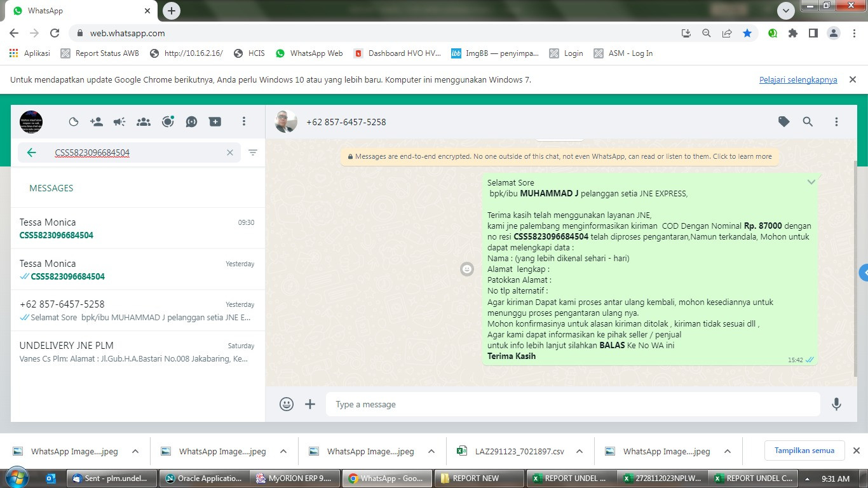Open the sidebar three-dot menu
The image size is (868, 488).
click(244, 121)
